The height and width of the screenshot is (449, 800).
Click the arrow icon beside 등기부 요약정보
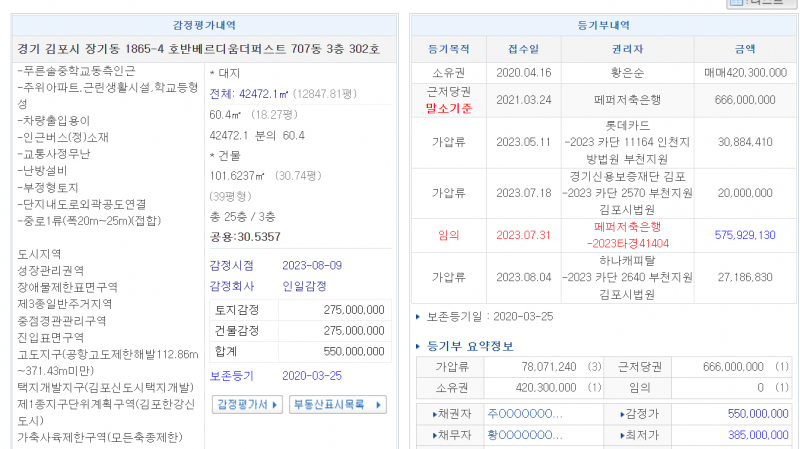point(420,347)
